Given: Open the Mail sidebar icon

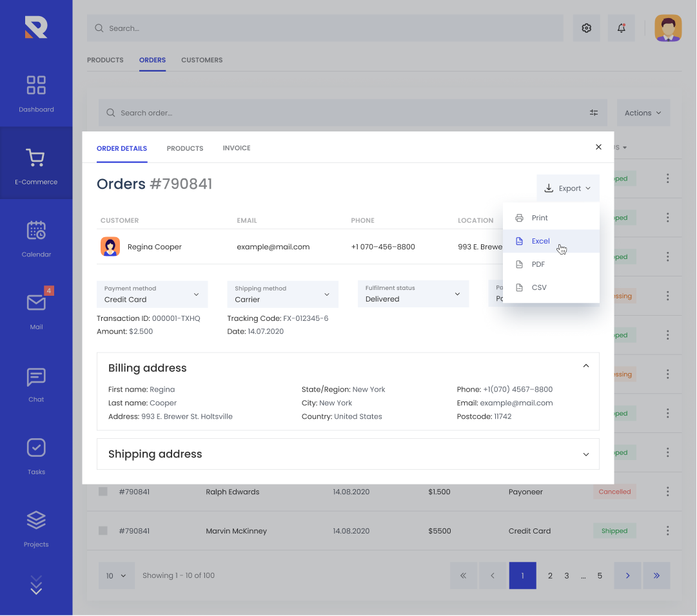Looking at the screenshot, I should click(36, 302).
